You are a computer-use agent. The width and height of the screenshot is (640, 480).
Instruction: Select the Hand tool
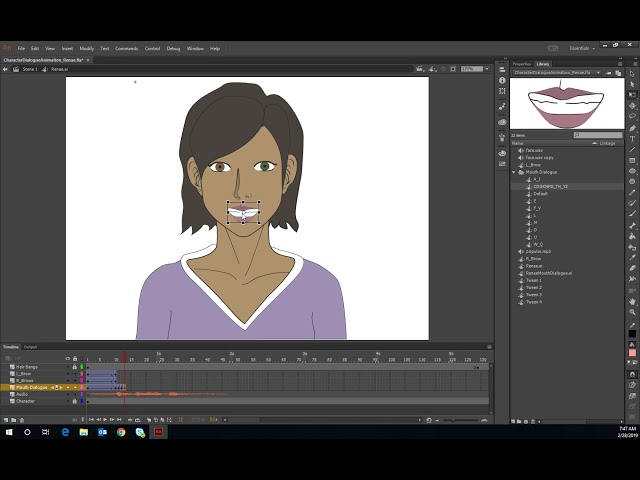(632, 302)
